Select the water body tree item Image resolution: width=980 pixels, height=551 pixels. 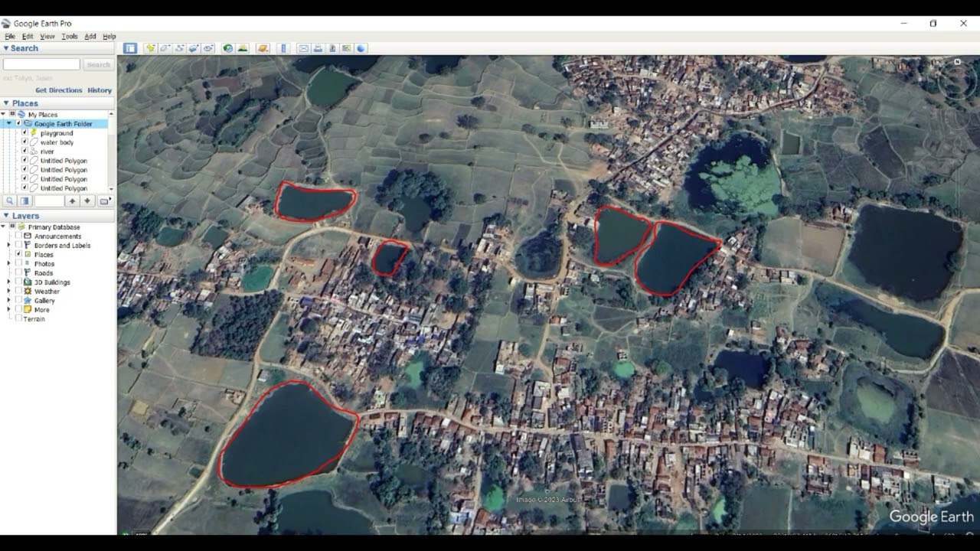tap(57, 142)
